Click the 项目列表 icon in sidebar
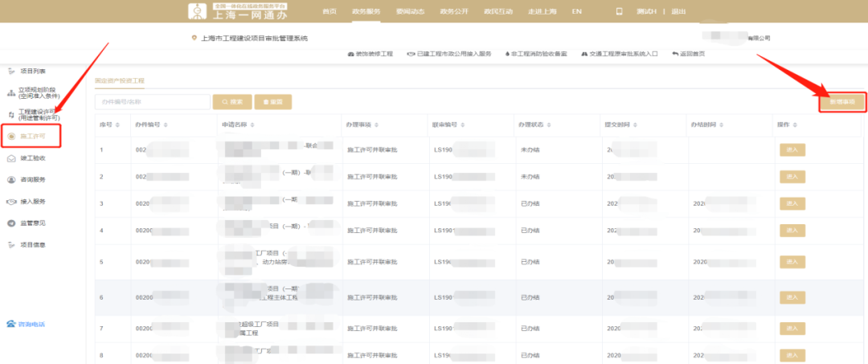 click(x=11, y=72)
